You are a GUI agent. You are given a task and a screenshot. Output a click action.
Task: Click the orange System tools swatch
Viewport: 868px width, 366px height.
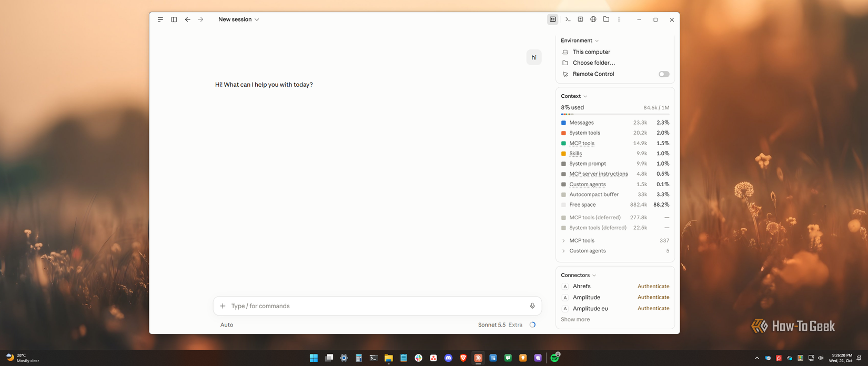[x=563, y=133]
